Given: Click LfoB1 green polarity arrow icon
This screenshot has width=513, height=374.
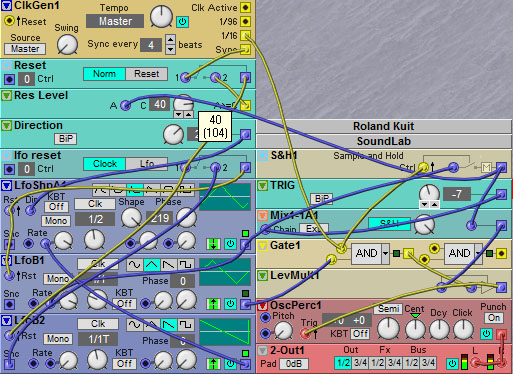Looking at the screenshot, I should tap(213, 304).
